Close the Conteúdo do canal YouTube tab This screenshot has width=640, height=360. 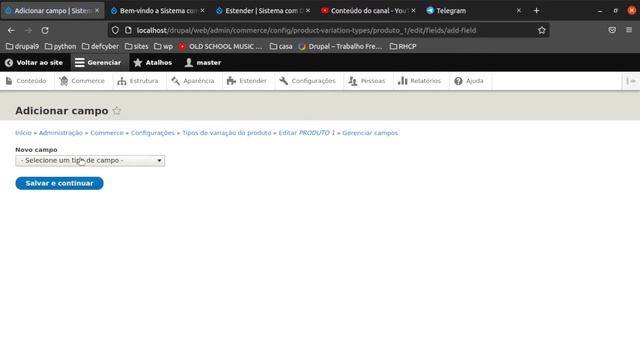(413, 11)
